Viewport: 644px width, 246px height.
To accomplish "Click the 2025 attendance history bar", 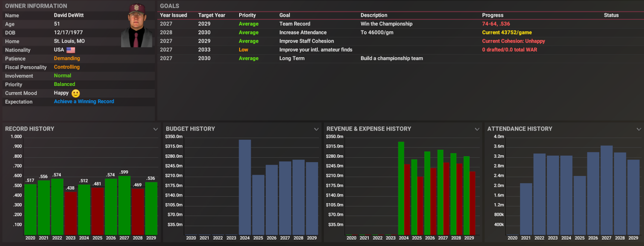I will 580,205.
